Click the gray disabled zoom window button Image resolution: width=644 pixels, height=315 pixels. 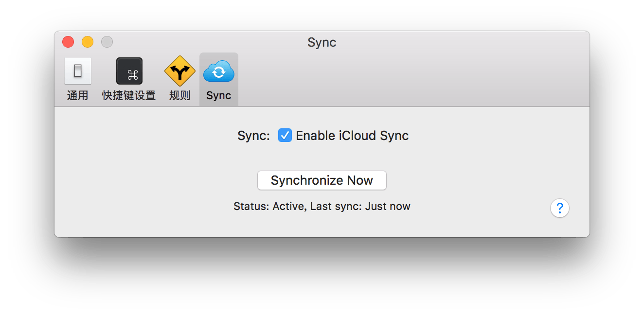coord(107,42)
